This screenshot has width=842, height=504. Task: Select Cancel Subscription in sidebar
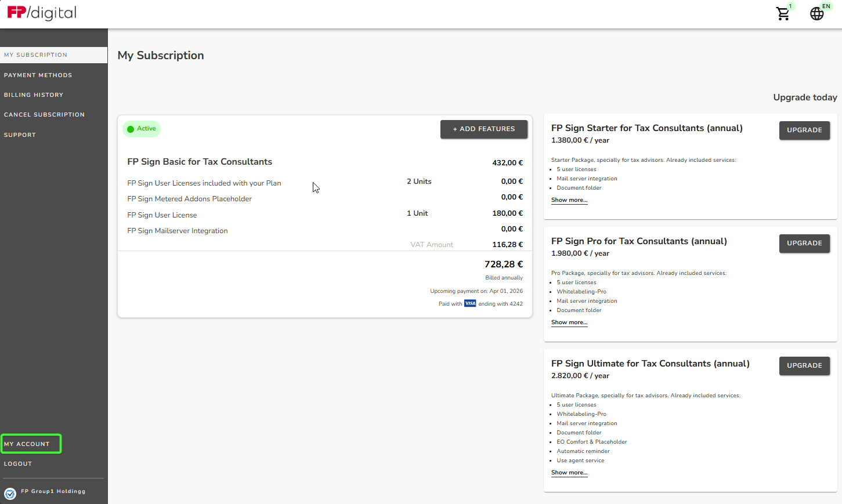pyautogui.click(x=44, y=115)
